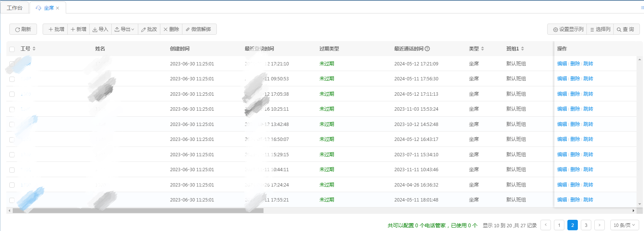Screen dimensions: 644x231
Task: Check the row with call time 2023-10-12 14:52:48
Action: [12, 124]
